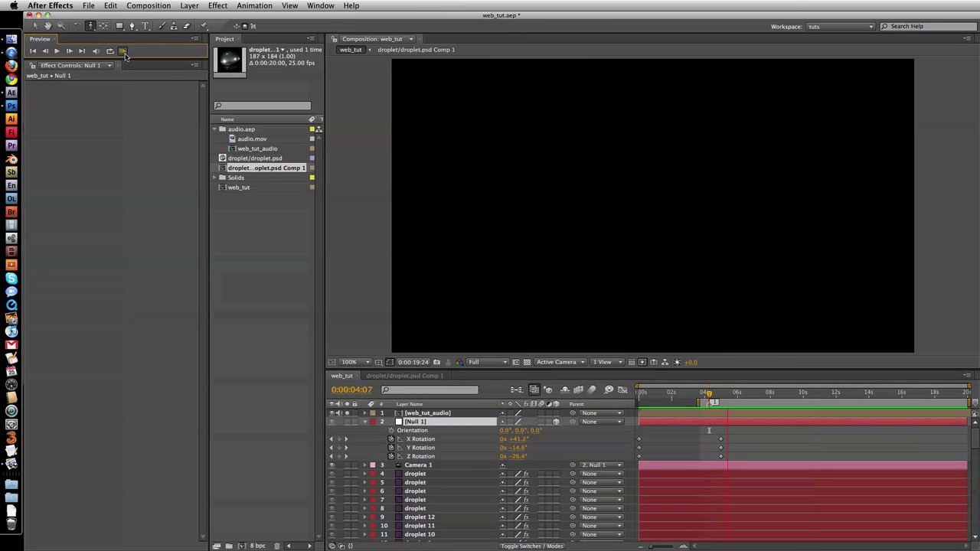Viewport: 980px width, 551px height.
Task: Open the Full resolution dropdown
Action: point(487,362)
